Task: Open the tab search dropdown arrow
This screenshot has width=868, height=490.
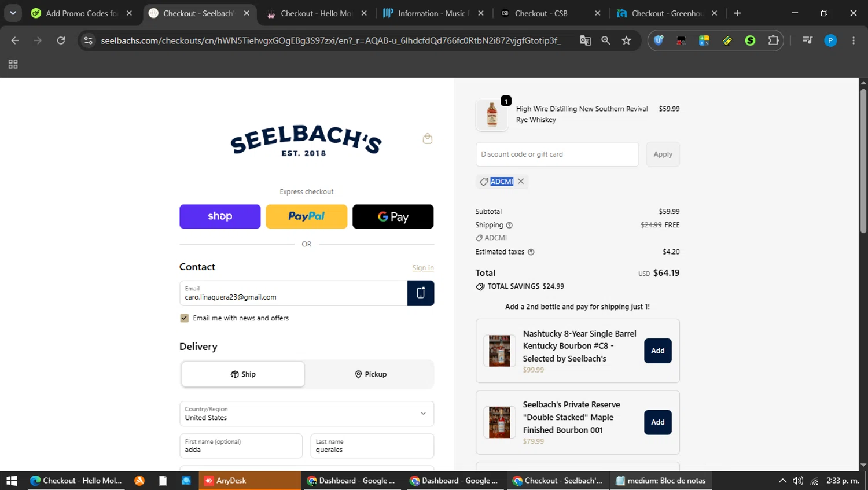Action: coord(13,13)
